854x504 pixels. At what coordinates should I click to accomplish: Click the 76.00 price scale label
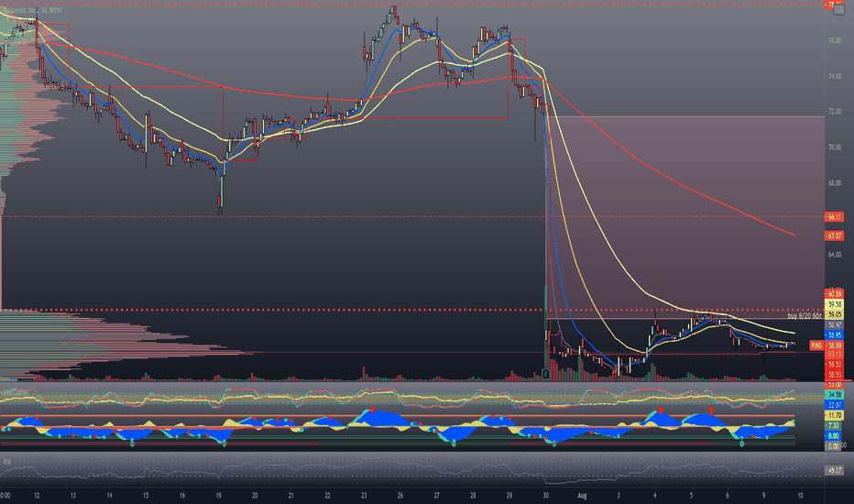(x=835, y=41)
